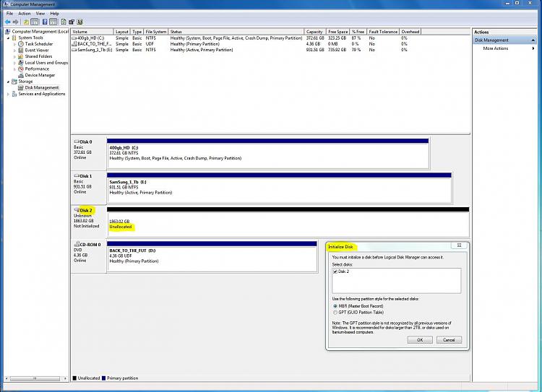Click the Computer Management root node icon
This screenshot has width=542, height=392.
pyautogui.click(x=8, y=32)
